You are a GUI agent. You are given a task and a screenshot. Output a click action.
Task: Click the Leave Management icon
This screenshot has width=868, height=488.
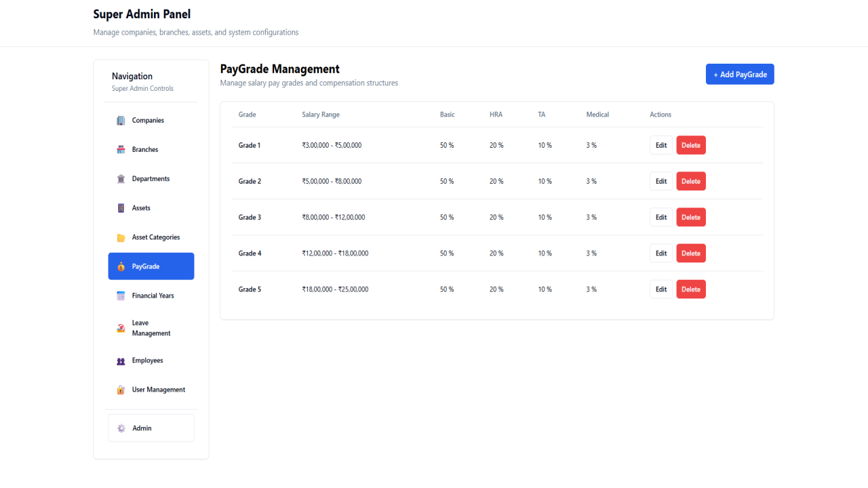tap(121, 328)
